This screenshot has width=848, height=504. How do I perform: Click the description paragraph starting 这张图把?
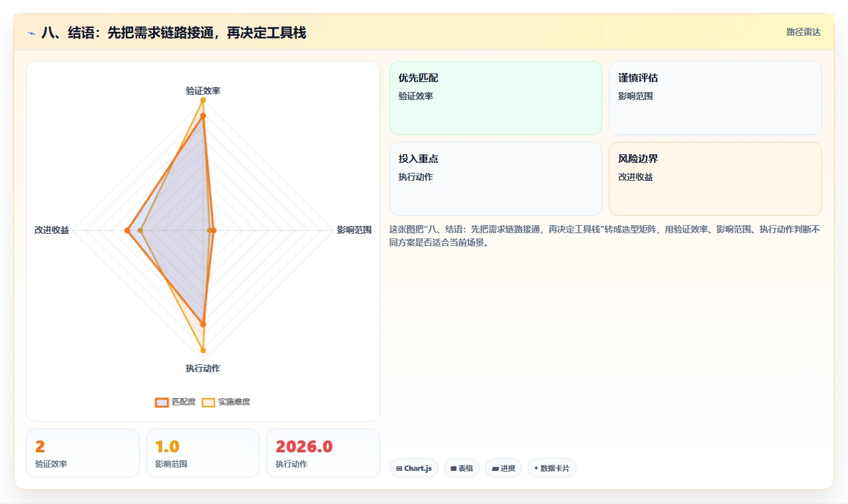[605, 236]
